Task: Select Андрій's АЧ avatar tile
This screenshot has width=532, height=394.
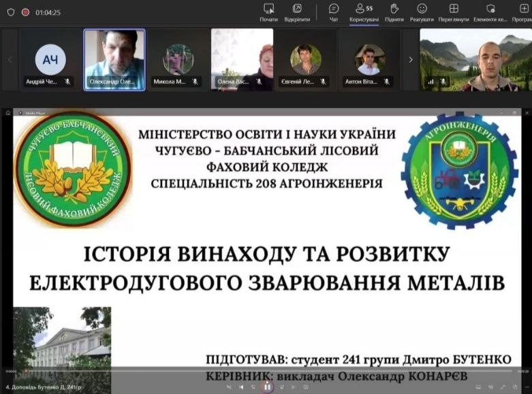Action: pos(50,59)
